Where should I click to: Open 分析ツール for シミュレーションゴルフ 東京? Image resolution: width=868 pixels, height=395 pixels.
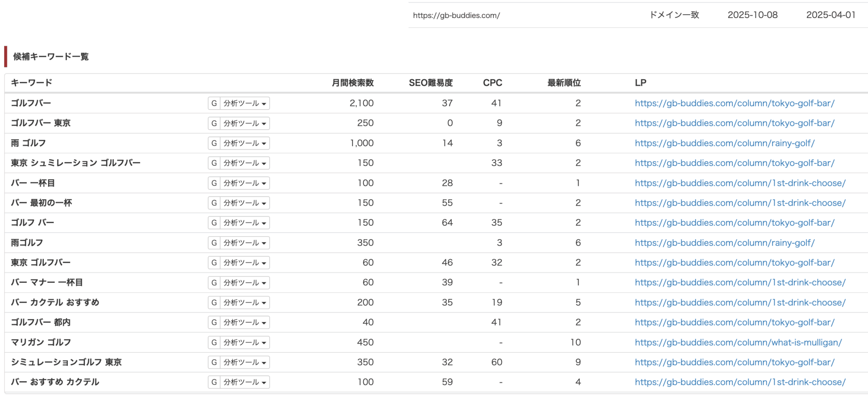pyautogui.click(x=245, y=362)
